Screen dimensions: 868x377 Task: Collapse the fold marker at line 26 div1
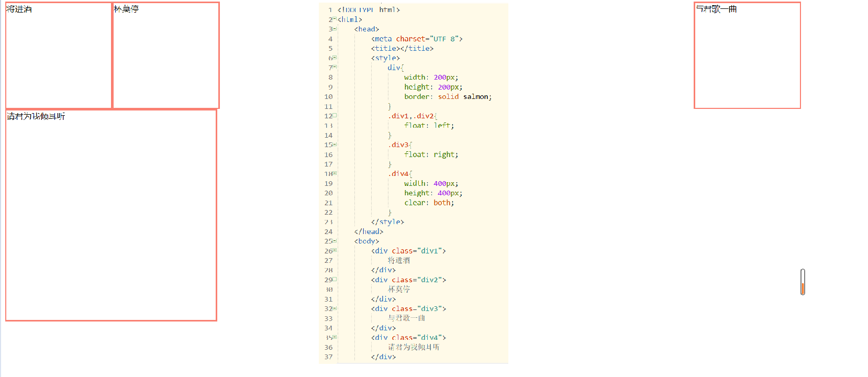(335, 250)
